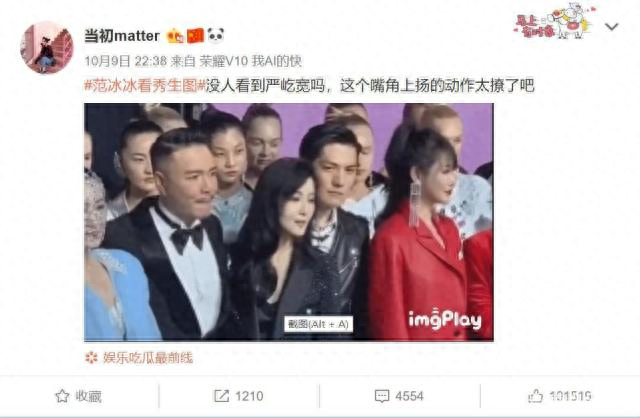Click the imgPlay watermark on the image
The width and height of the screenshot is (640, 418).
(x=445, y=320)
